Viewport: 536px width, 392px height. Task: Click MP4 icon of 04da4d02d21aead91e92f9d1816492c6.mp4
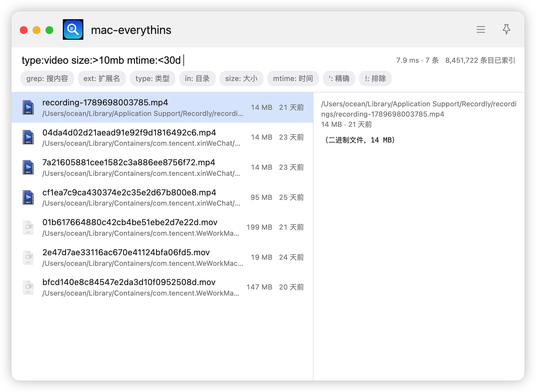click(28, 137)
